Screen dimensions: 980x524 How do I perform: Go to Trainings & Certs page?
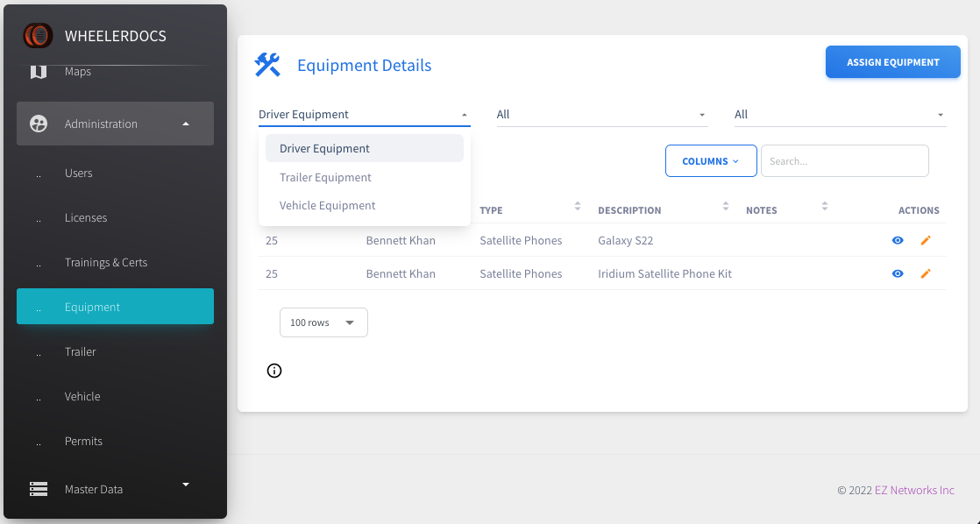tap(106, 262)
